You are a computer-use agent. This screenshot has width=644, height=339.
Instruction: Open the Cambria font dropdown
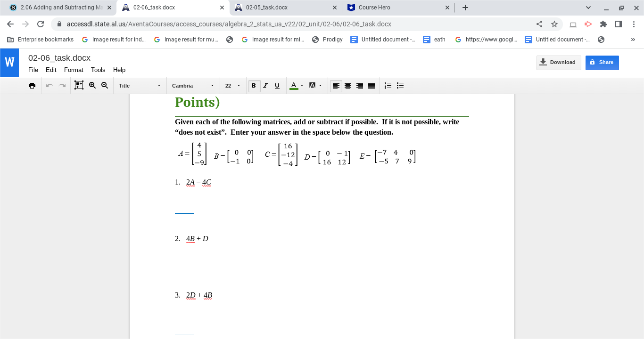(x=192, y=86)
